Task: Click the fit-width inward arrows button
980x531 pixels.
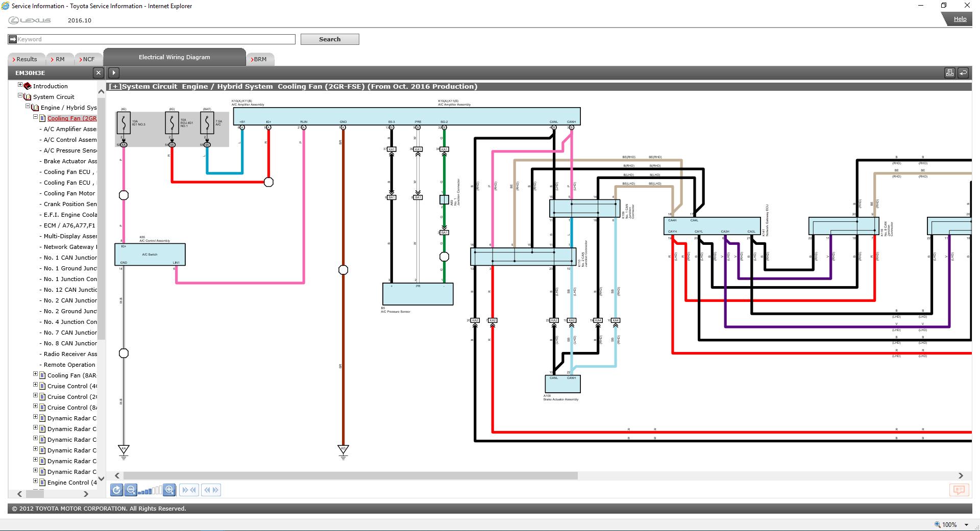Action: click(189, 490)
